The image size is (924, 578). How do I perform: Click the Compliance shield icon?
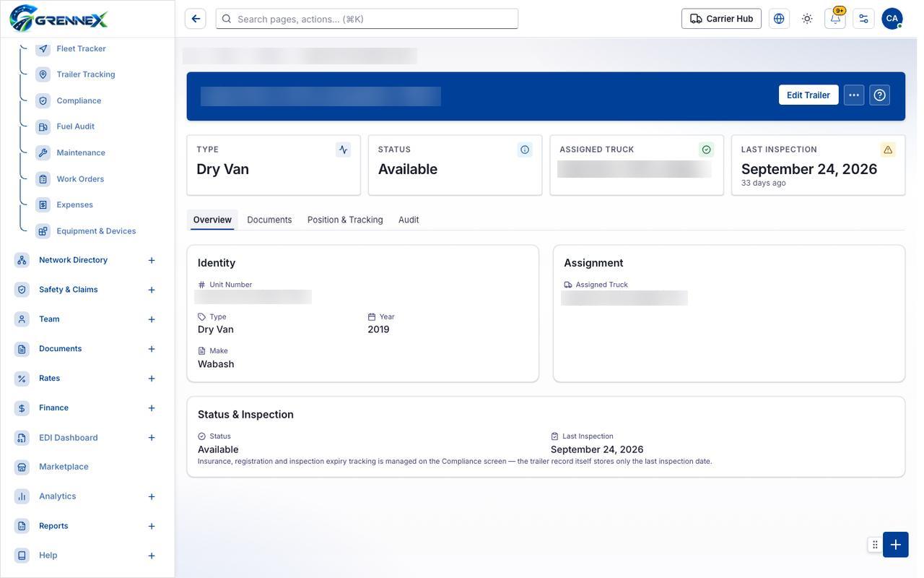click(43, 100)
